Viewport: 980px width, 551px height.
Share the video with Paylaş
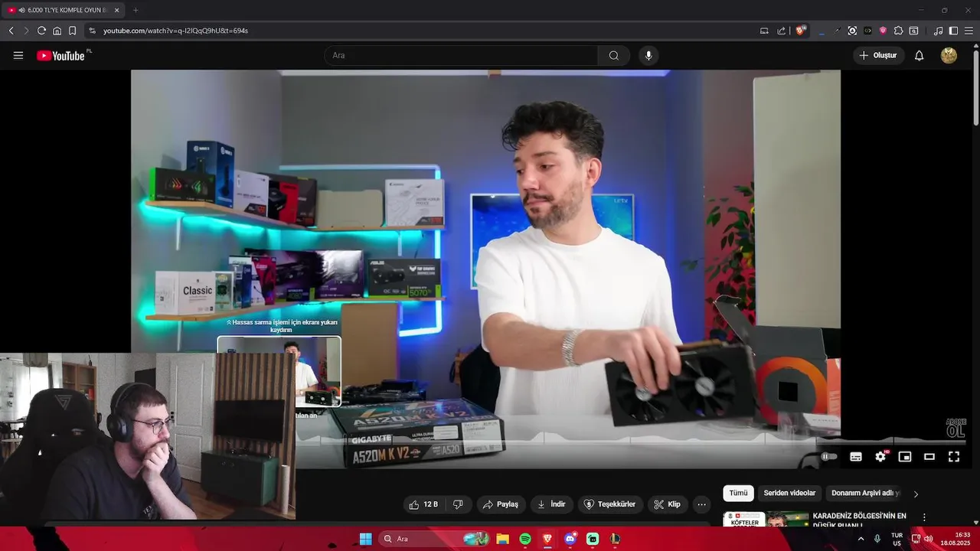coord(501,504)
